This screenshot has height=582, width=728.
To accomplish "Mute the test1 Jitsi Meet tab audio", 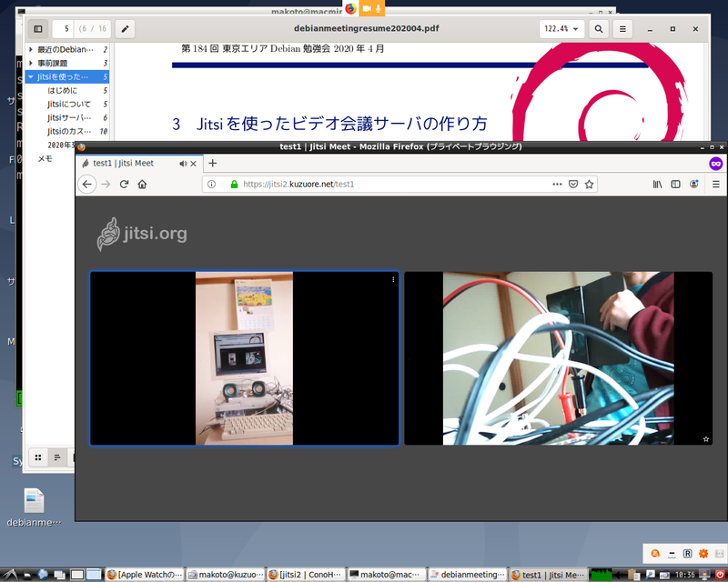I will click(183, 164).
